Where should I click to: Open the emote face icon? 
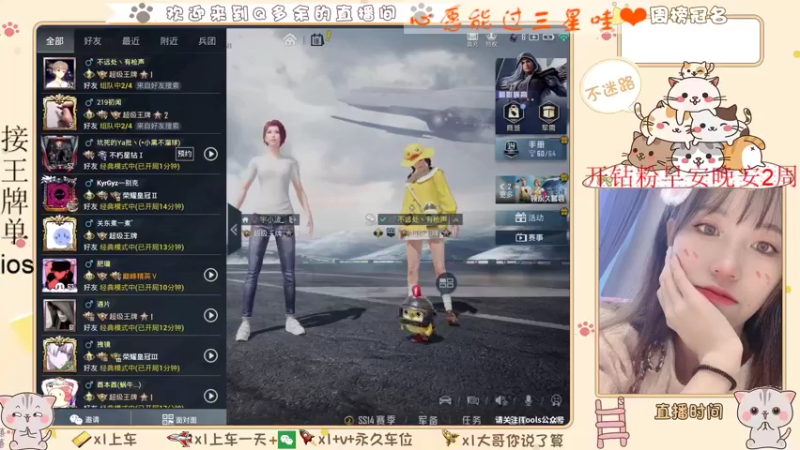point(556,401)
